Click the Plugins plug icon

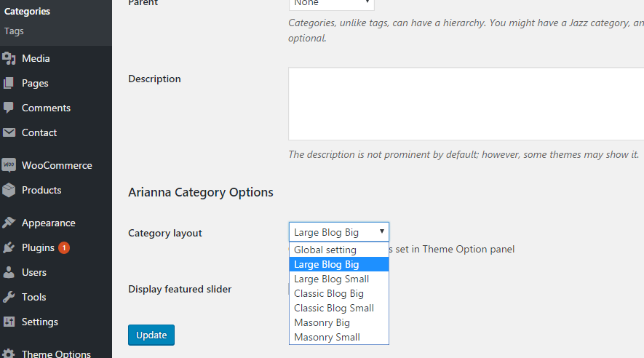click(9, 247)
